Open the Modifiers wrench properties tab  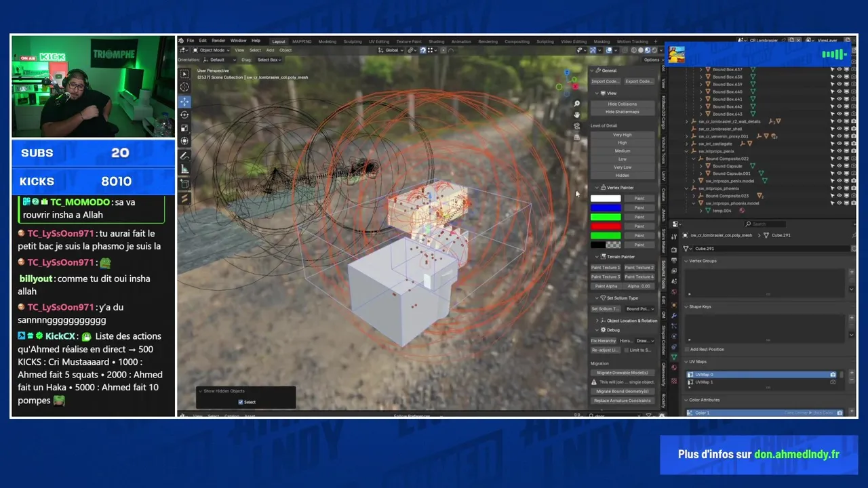(674, 316)
